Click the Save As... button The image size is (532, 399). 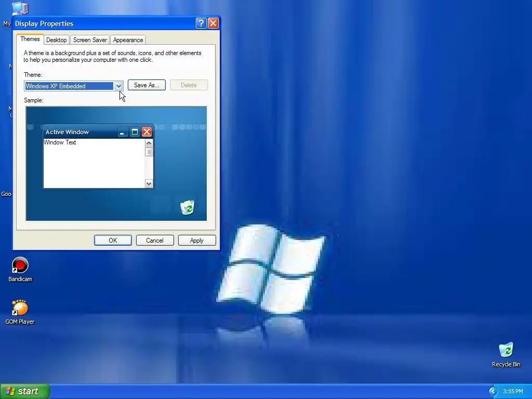[147, 85]
